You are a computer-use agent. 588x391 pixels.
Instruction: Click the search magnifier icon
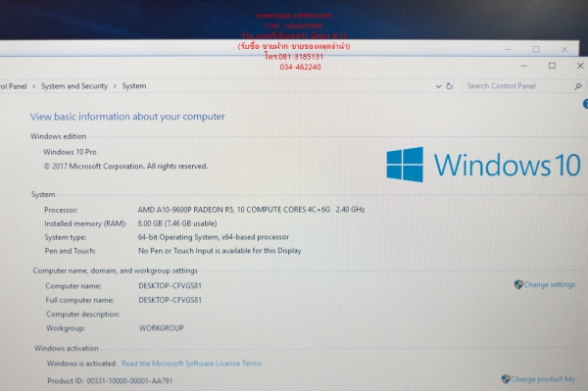pyautogui.click(x=578, y=86)
